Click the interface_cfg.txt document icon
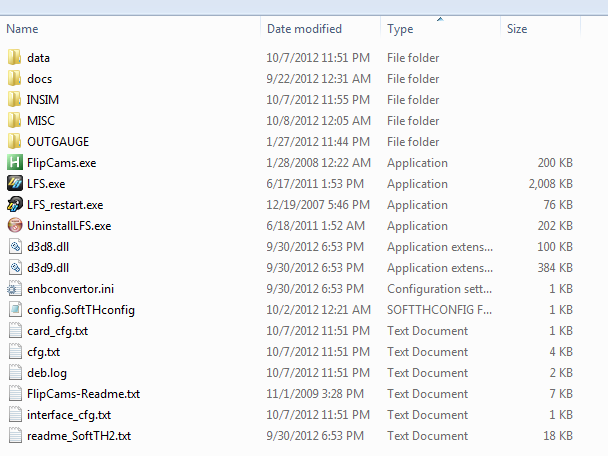Viewport: 608px width, 456px height. (x=15, y=414)
